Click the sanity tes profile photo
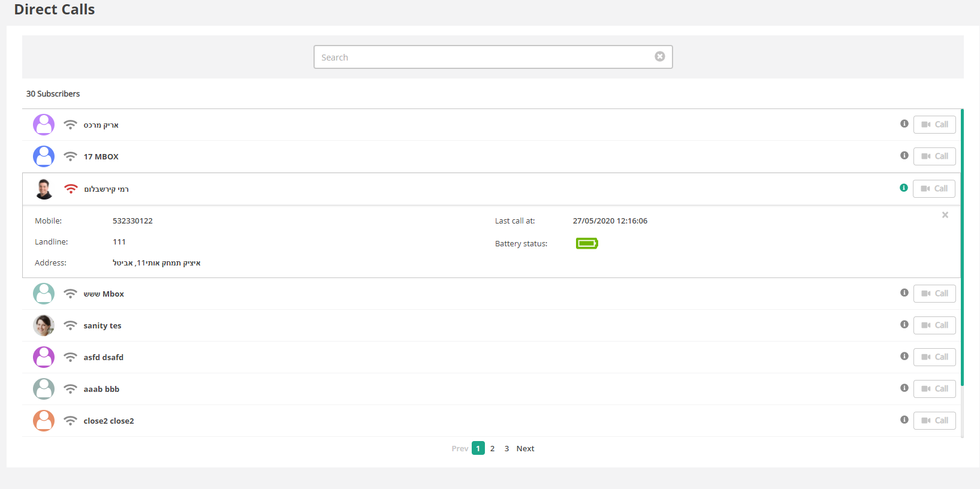The width and height of the screenshot is (980, 489). [44, 325]
